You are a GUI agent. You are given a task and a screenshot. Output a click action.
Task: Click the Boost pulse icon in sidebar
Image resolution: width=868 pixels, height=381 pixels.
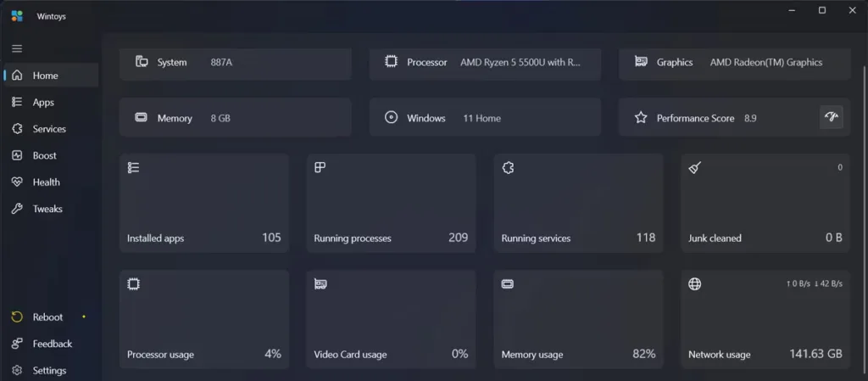point(17,155)
